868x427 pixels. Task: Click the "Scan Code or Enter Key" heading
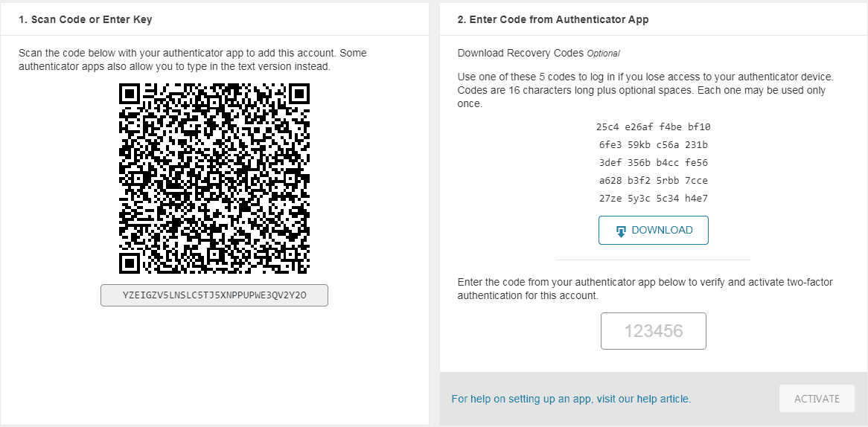click(x=86, y=19)
